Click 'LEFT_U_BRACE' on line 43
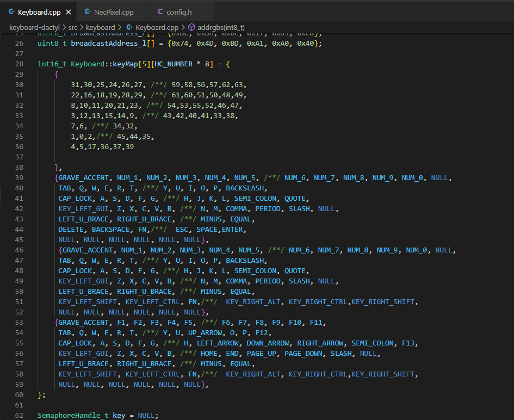 click(x=84, y=219)
